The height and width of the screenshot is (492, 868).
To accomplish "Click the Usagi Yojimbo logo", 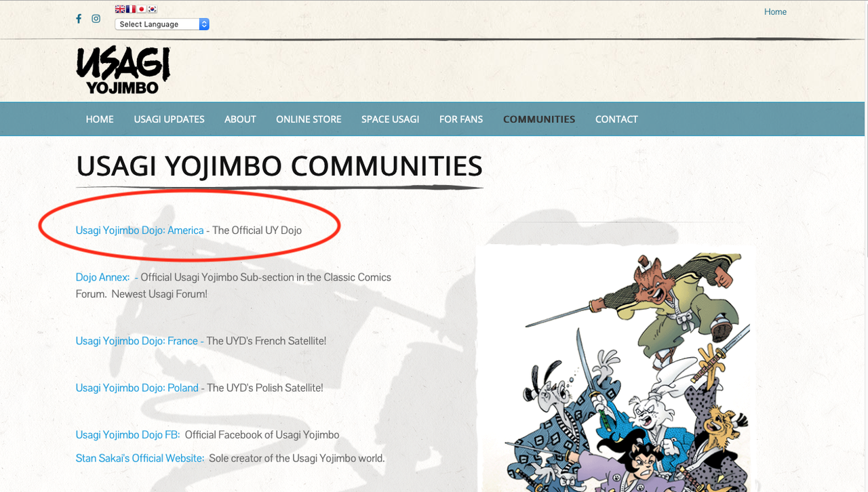I will point(123,70).
